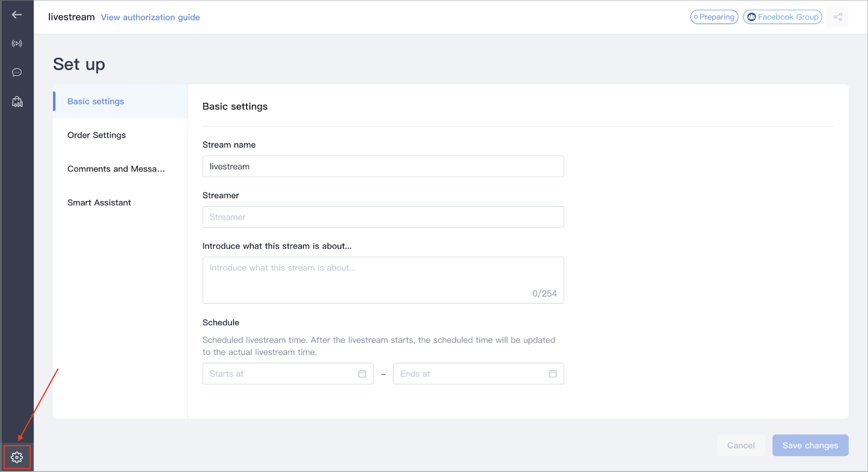Open the Starts at calendar icon
This screenshot has height=472, width=868.
pyautogui.click(x=362, y=374)
